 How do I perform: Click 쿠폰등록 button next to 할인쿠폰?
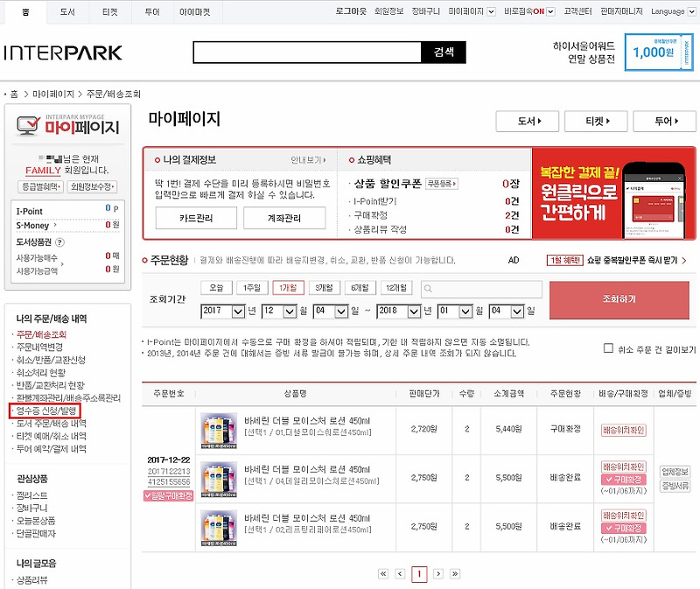[x=442, y=184]
